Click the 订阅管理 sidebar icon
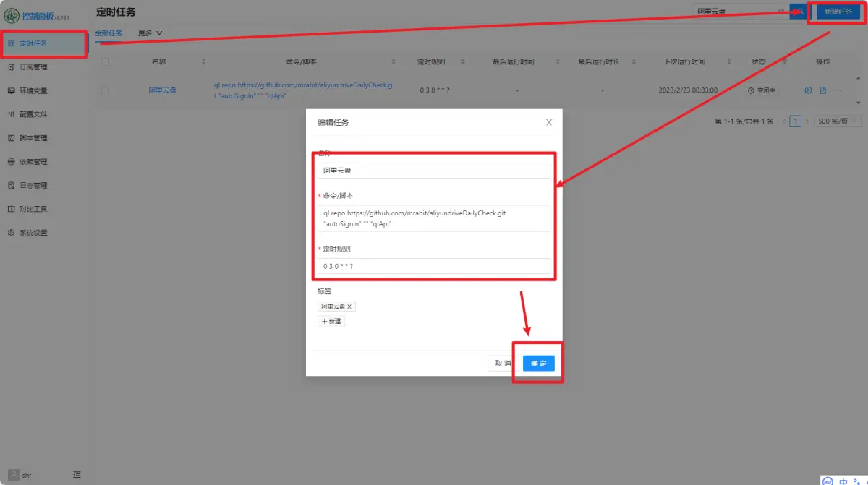Screen dimensions: 868x485 (12, 67)
